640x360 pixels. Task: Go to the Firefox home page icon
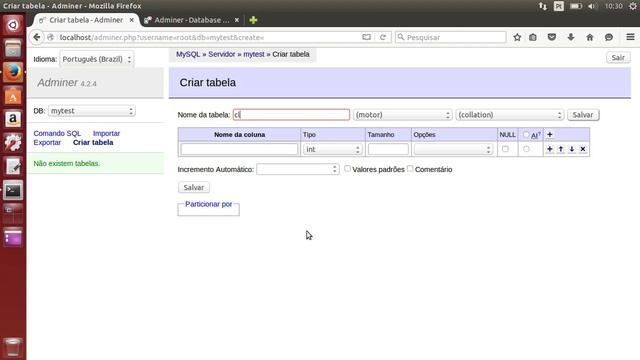[x=590, y=37]
